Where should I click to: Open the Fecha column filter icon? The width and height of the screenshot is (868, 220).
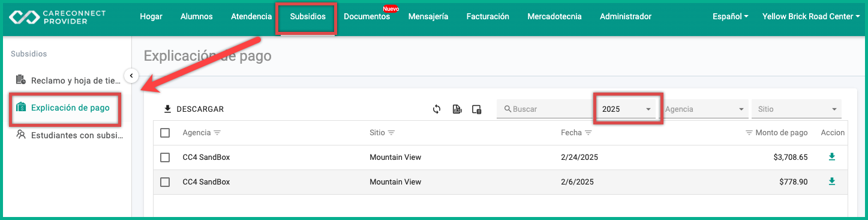pyautogui.click(x=588, y=133)
